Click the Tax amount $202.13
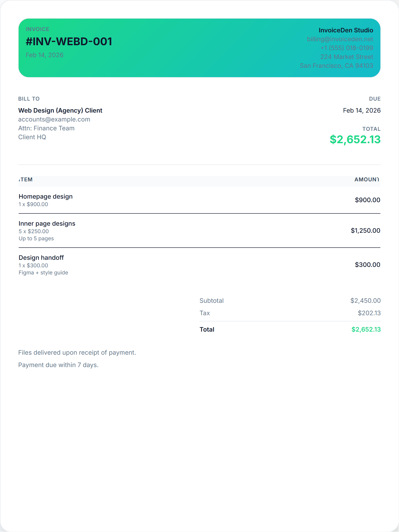399x532 pixels. tap(369, 313)
